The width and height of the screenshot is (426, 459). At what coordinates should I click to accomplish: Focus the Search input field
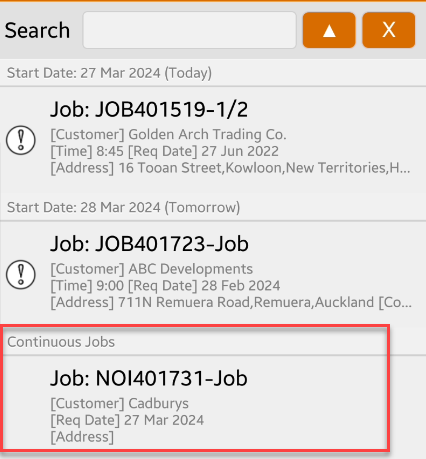(189, 30)
